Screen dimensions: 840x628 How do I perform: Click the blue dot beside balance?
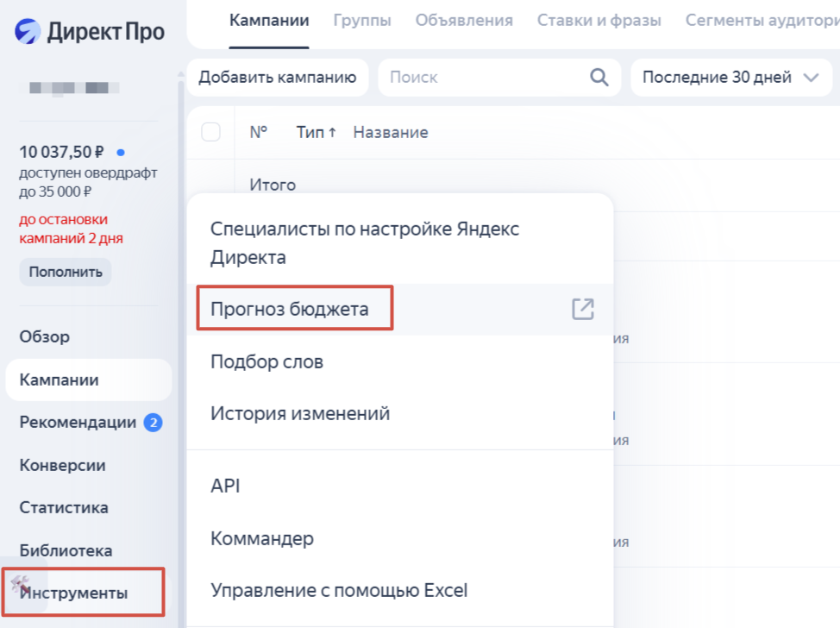click(121, 153)
